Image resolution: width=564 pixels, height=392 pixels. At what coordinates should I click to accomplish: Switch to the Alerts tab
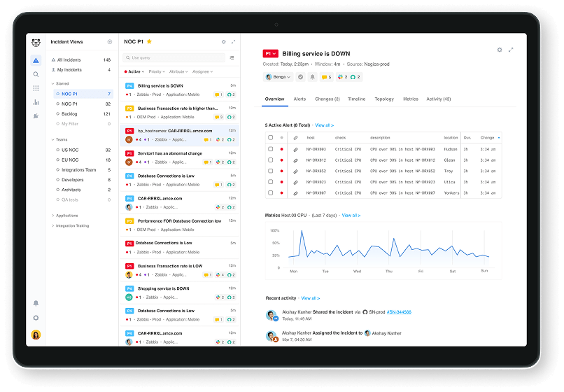point(299,99)
